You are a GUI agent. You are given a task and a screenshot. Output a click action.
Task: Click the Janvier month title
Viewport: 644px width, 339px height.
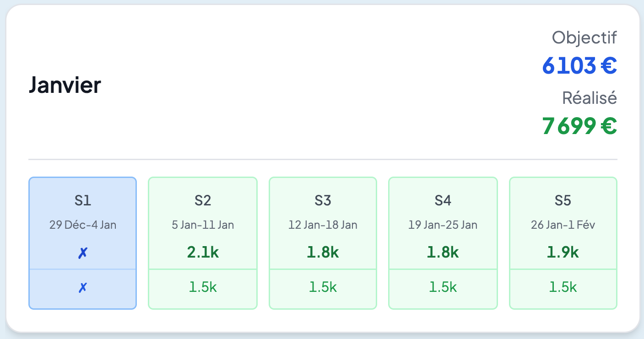tap(65, 85)
